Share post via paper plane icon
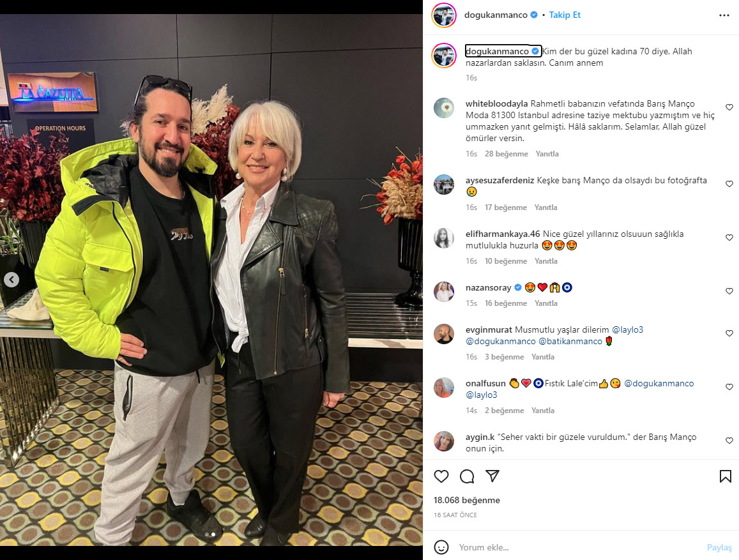The image size is (739, 560). tap(492, 476)
